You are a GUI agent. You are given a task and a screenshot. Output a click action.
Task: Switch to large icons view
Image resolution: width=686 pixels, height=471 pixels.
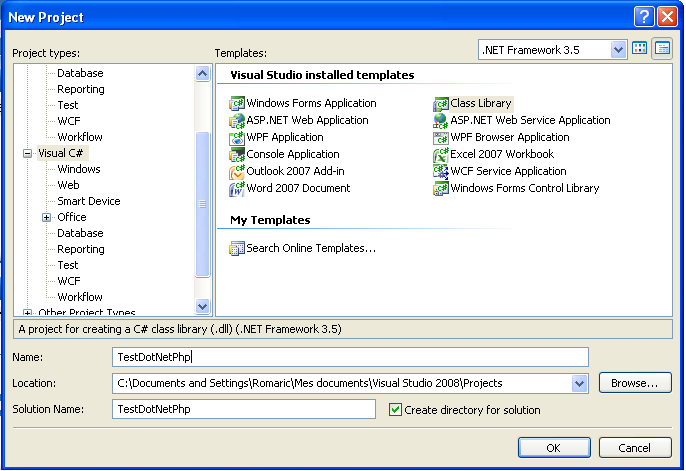click(640, 49)
